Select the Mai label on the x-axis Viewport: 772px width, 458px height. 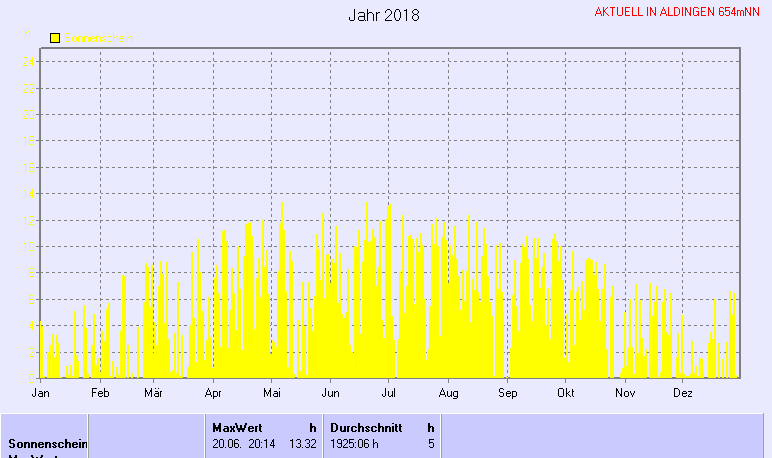coord(271,394)
